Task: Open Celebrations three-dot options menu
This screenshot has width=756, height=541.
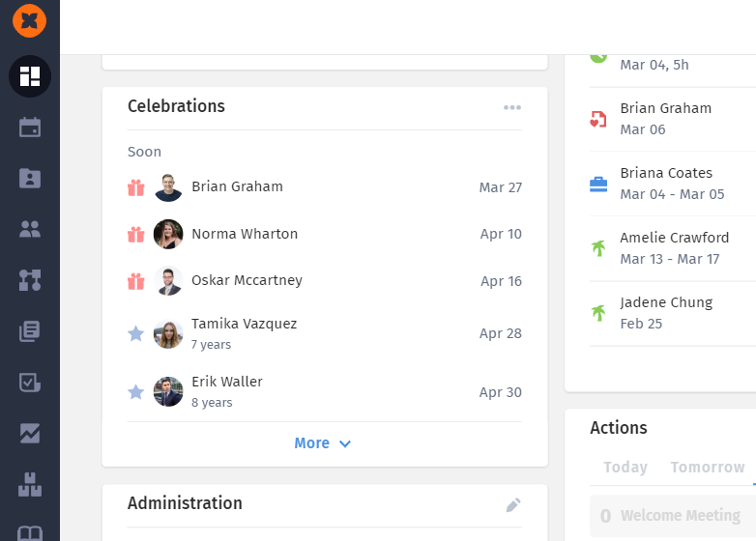Action: (512, 107)
